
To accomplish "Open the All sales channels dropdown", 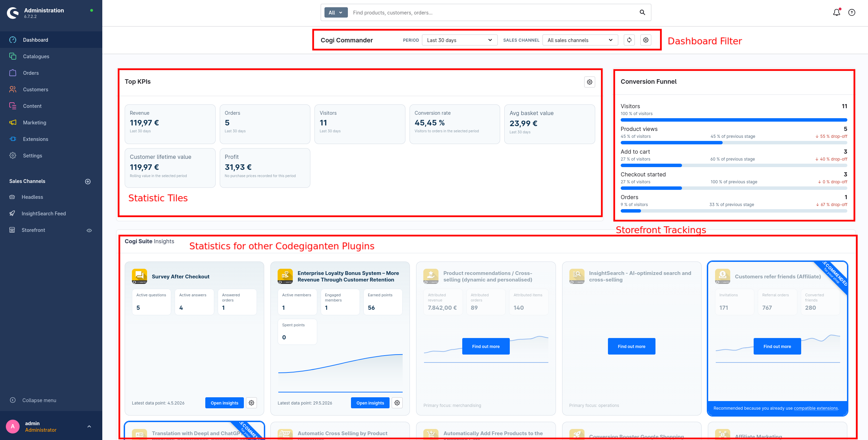I will [x=580, y=40].
